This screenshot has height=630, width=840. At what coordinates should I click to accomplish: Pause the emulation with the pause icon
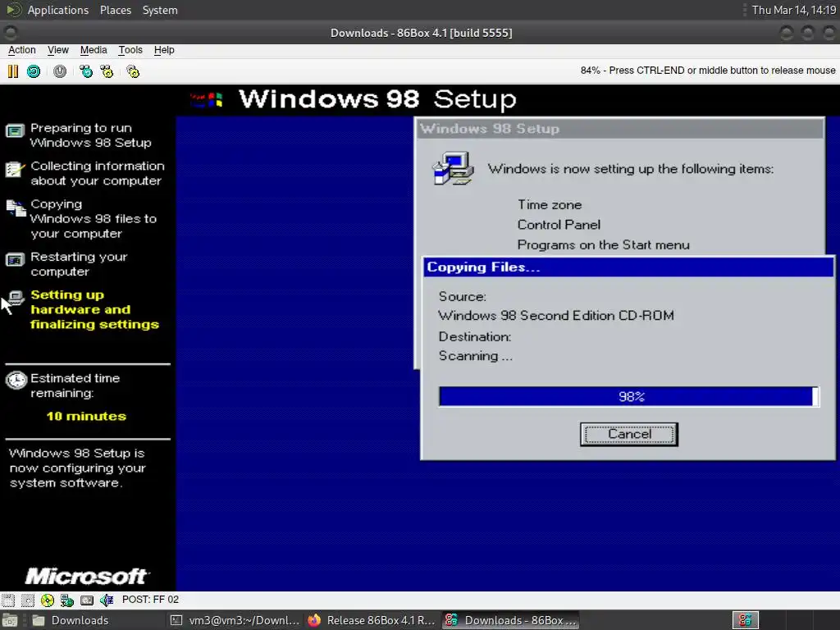pos(13,71)
